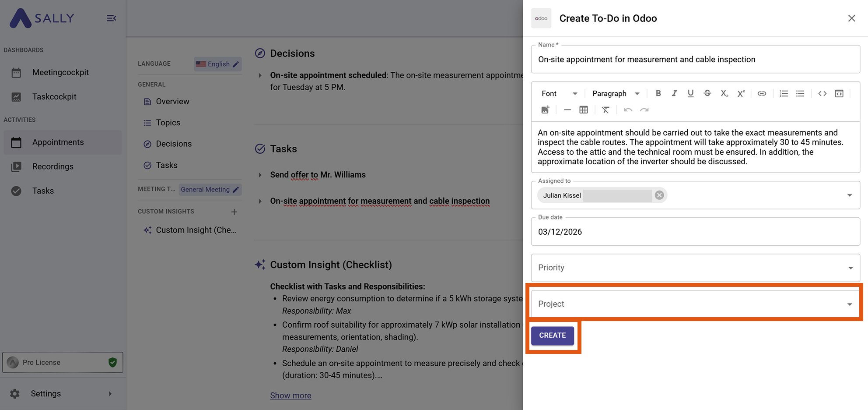Add a new Custom Insight with the plus icon
The height and width of the screenshot is (410, 868).
pos(234,212)
